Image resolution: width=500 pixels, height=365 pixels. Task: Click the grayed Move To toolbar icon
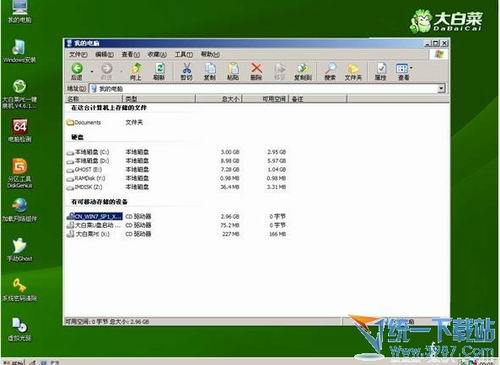[x=279, y=71]
